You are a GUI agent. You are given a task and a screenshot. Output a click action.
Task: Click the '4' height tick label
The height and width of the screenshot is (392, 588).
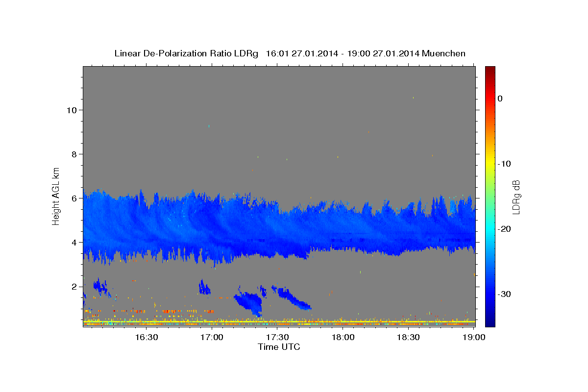point(74,242)
